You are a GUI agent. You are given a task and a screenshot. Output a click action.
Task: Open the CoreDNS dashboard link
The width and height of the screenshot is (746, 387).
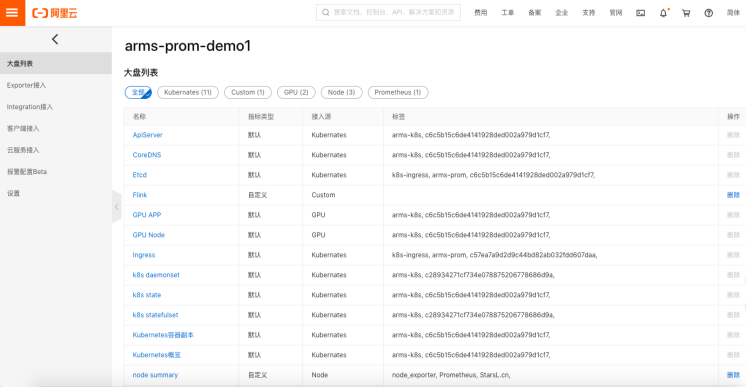[x=147, y=155]
